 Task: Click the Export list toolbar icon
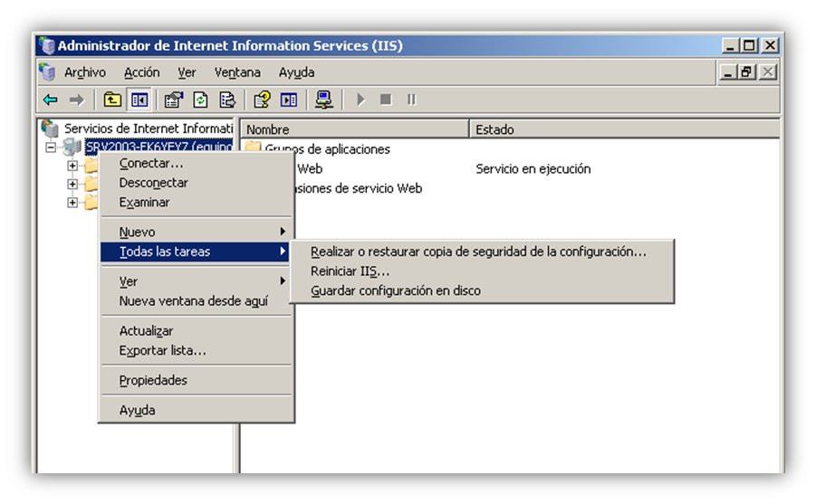(227, 100)
